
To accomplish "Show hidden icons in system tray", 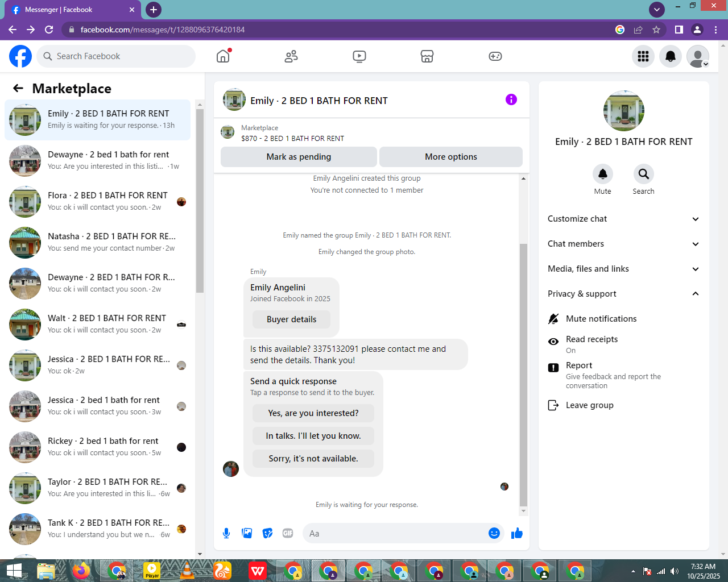I will (633, 571).
